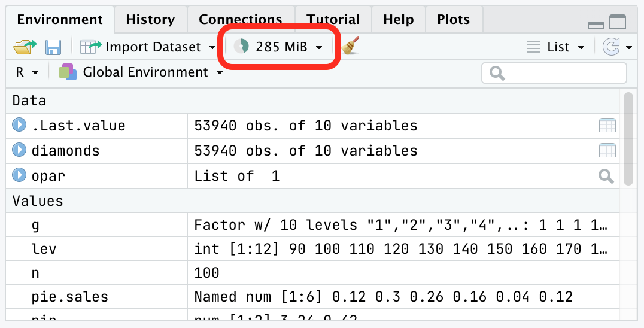Click the broom icon to clear objects
644x328 pixels.
point(350,46)
